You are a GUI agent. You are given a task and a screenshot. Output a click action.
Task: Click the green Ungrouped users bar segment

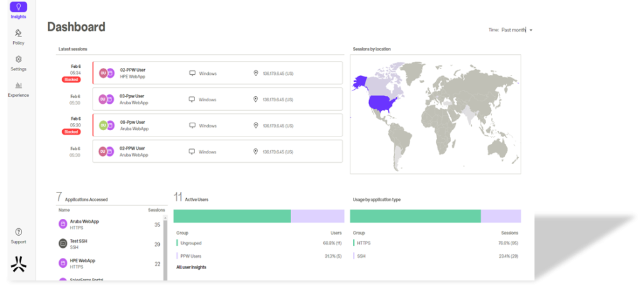(231, 216)
